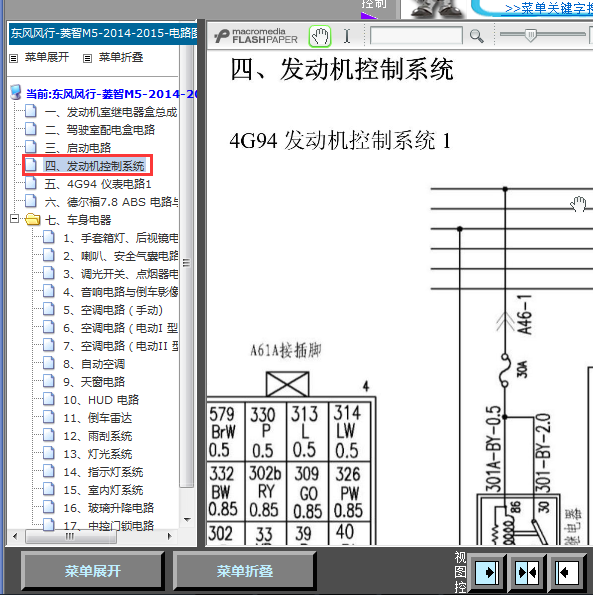Click the FlashPaper search text field
This screenshot has width=593, height=595.
416,36
